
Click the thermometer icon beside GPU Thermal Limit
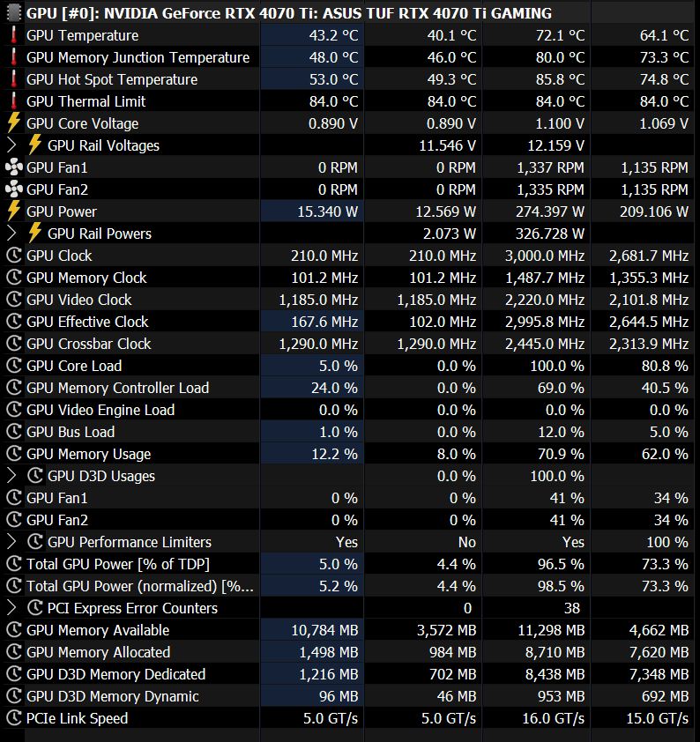13,101
